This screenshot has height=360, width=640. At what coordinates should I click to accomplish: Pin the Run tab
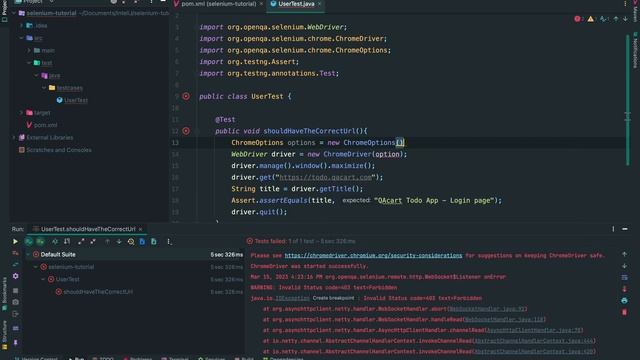point(16,342)
